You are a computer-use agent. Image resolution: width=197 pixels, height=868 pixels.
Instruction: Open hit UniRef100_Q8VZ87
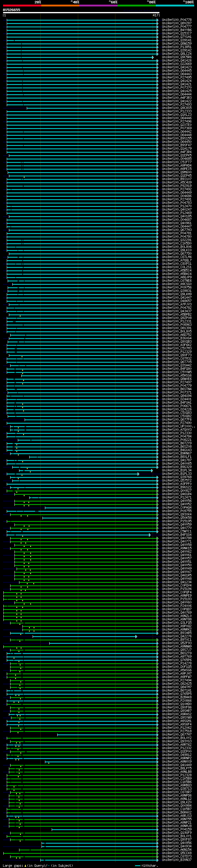click(177, 23)
